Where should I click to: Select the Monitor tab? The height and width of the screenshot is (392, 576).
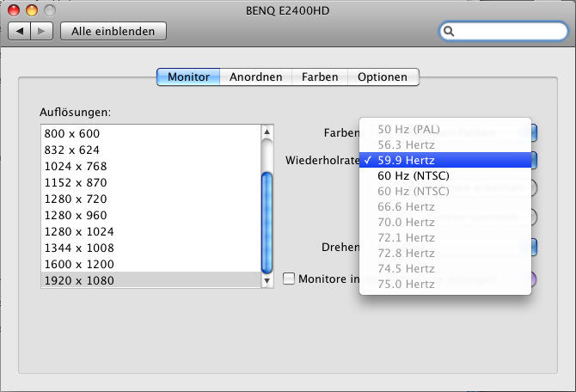(188, 77)
